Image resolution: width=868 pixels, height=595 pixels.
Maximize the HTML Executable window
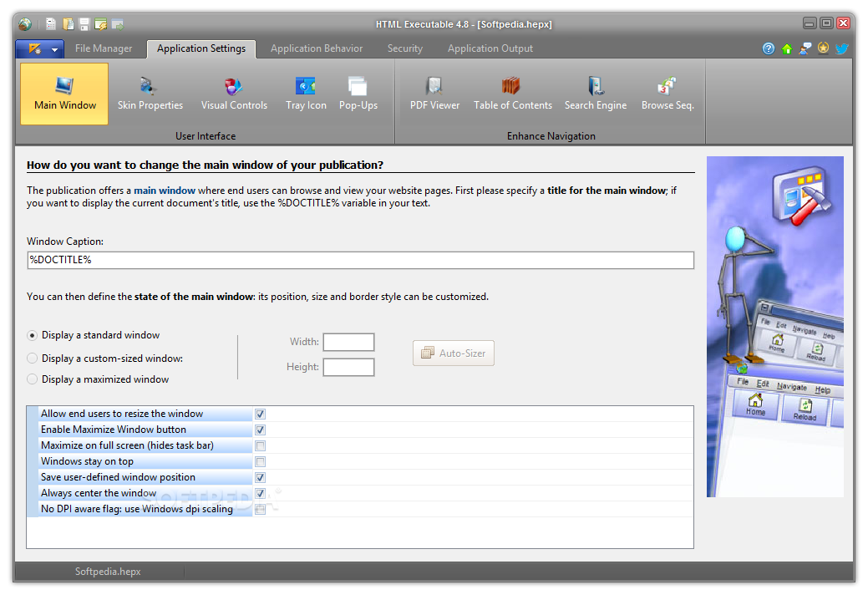826,23
